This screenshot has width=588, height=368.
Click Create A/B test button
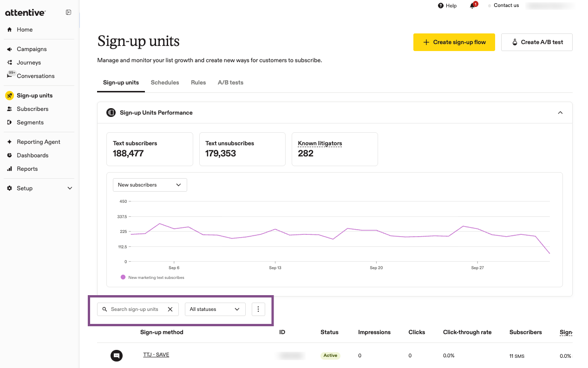[537, 42]
